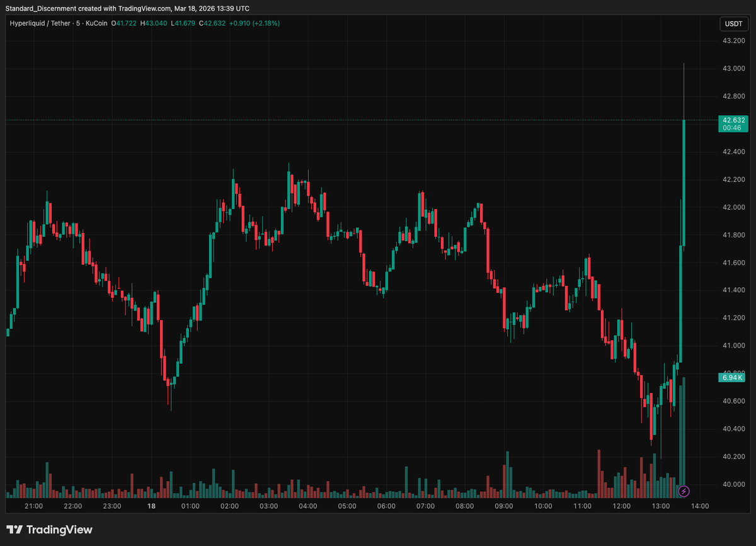
Task: Click the 21:00 time axis label
Action: point(33,506)
